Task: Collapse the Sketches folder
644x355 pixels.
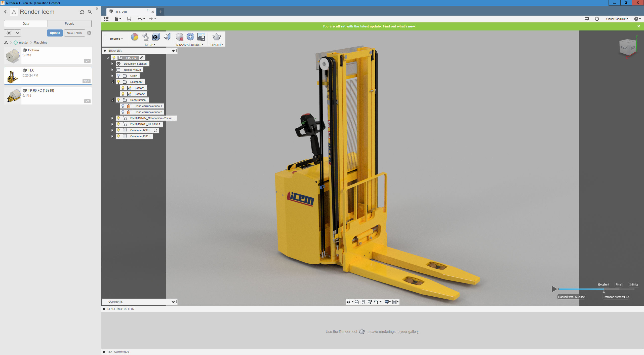Action: pos(112,82)
